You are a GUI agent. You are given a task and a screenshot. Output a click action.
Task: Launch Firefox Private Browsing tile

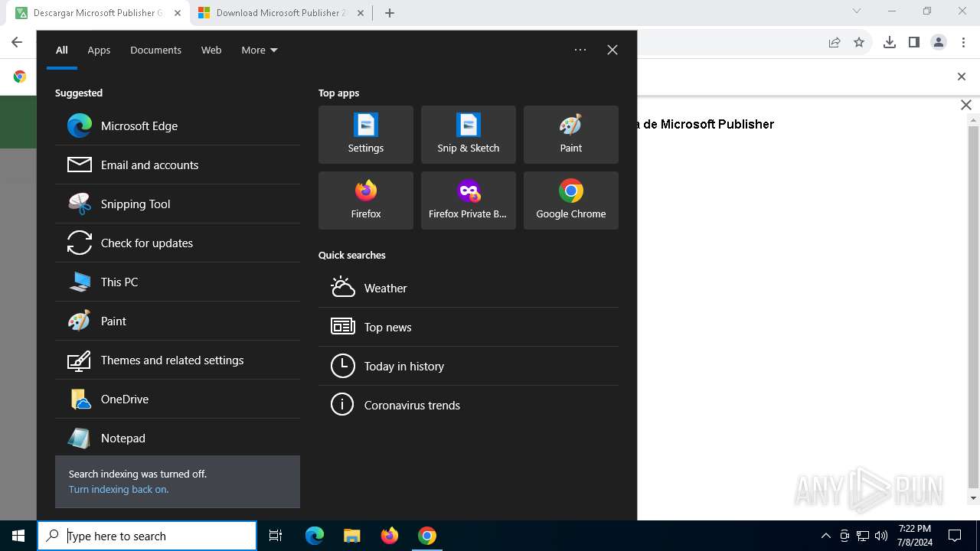(469, 201)
